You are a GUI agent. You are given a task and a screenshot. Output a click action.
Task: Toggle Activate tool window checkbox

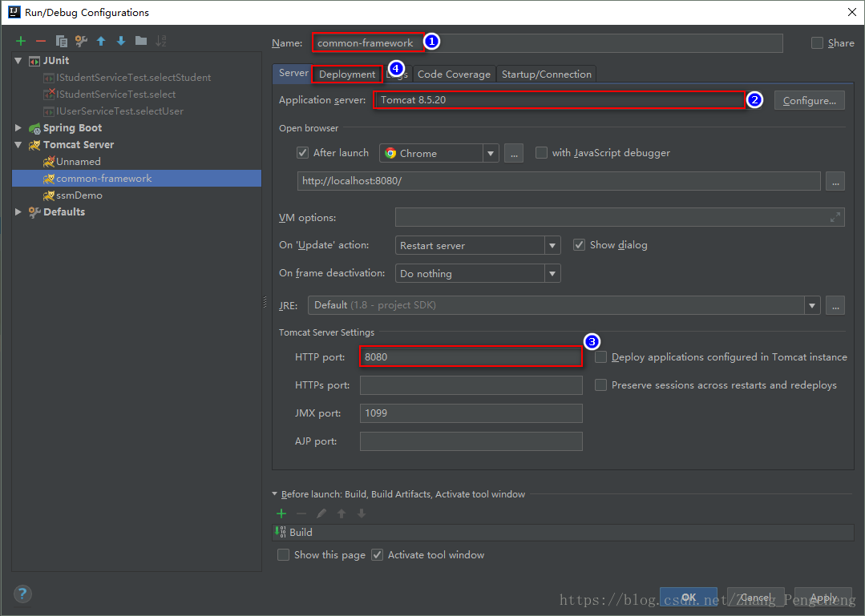[377, 555]
